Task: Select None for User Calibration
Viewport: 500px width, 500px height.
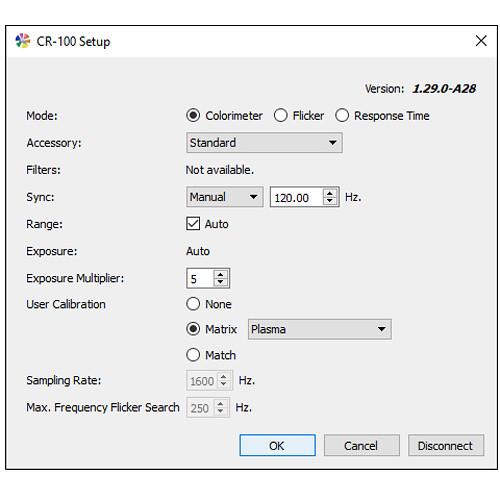Action: (193, 304)
